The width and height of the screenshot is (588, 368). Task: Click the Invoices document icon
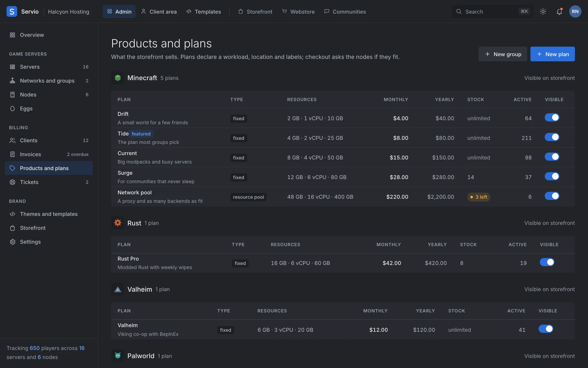click(x=12, y=154)
